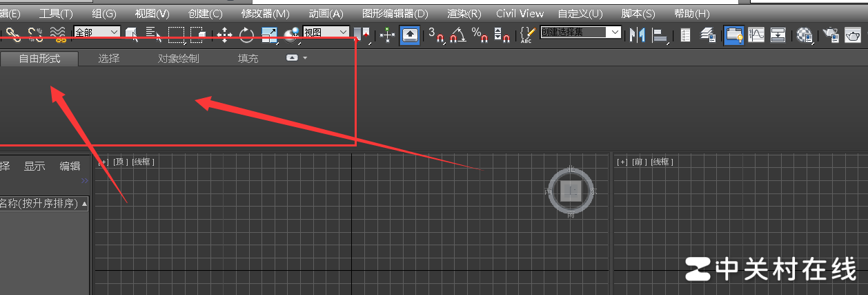Switch to the 对象绘制 ribbon tab
Screen dimensions: 868x295
178,59
